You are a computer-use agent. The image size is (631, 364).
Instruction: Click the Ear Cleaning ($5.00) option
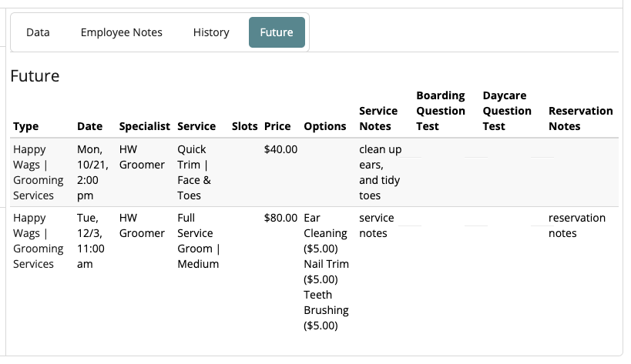tap(325, 233)
